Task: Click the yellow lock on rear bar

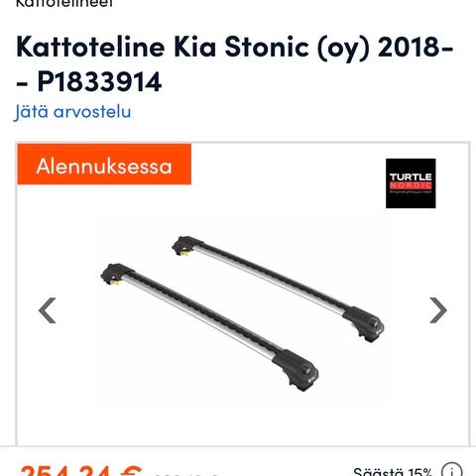Action: tap(185, 254)
